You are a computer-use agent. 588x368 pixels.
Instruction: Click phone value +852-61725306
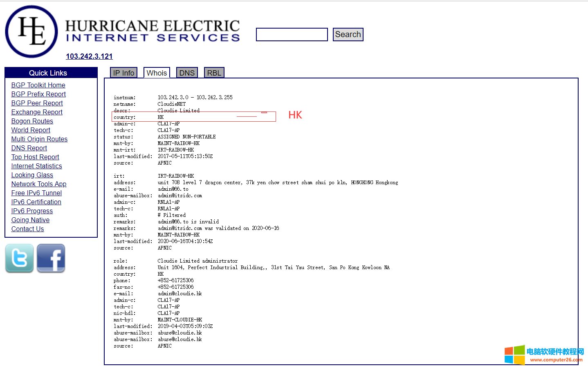[x=176, y=281]
